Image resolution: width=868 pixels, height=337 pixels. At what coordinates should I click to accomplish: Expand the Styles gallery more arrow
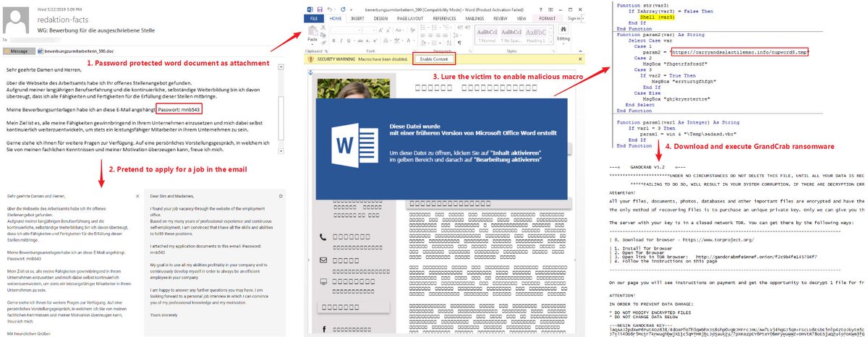[x=550, y=42]
